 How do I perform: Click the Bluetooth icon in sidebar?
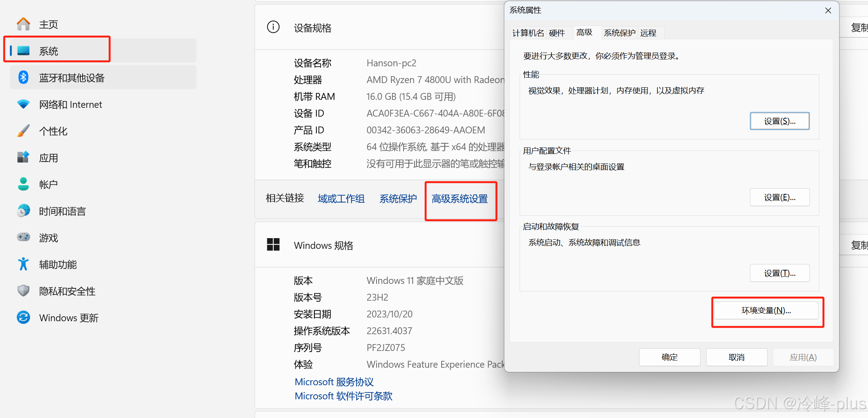24,77
